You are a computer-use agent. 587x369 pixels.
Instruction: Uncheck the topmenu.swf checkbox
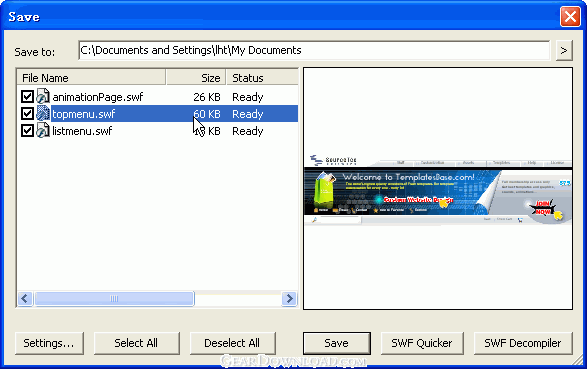pyautogui.click(x=27, y=113)
